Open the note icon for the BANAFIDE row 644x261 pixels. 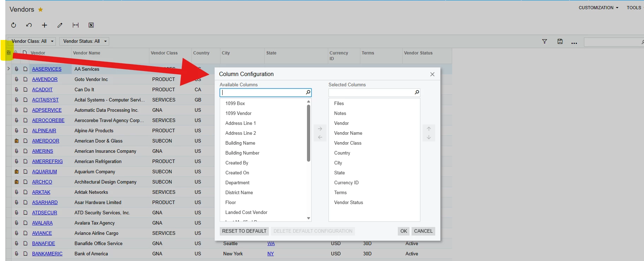coord(25,243)
